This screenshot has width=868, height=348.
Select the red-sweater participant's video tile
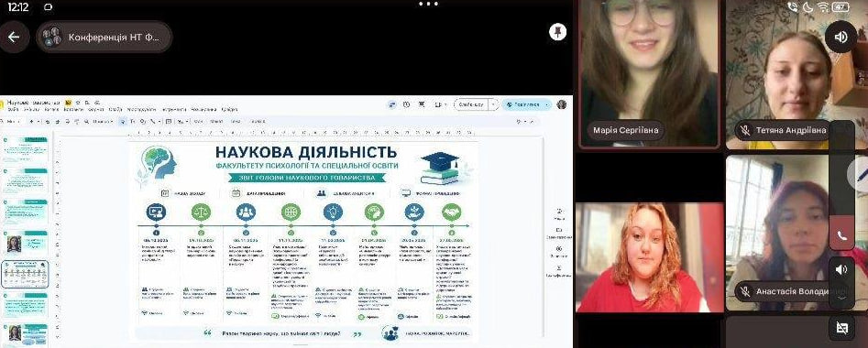pos(650,257)
